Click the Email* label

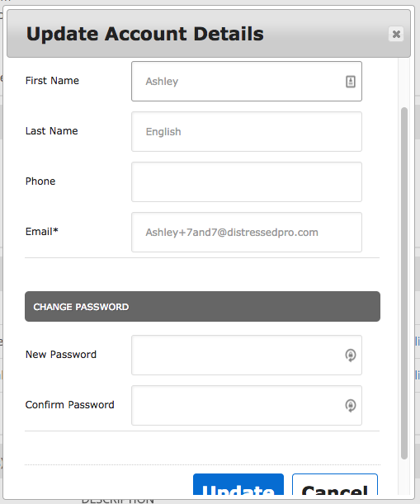(42, 232)
